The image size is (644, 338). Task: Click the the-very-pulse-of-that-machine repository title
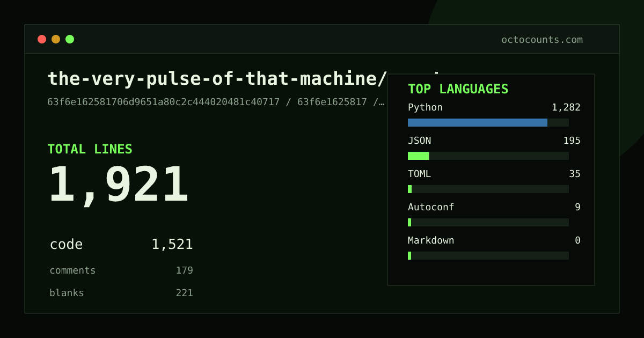coord(217,79)
